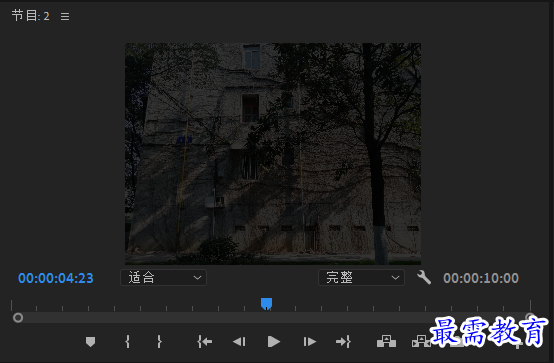554x363 pixels.
Task: Open the 完整 playback resolution dropdown
Action: click(x=361, y=278)
